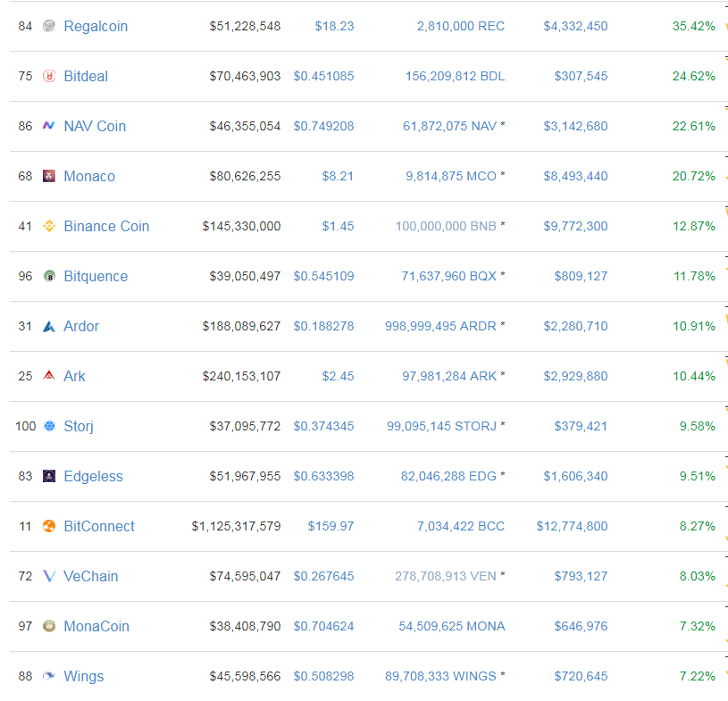Viewport: 728px width, 701px height.
Task: Click the Bitquence coin icon
Action: 49,276
